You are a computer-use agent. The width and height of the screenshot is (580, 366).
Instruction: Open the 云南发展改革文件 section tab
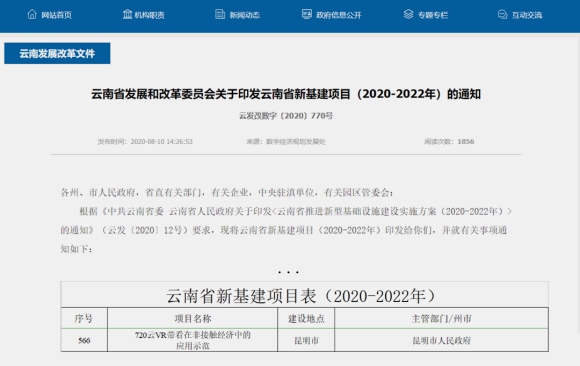click(57, 53)
